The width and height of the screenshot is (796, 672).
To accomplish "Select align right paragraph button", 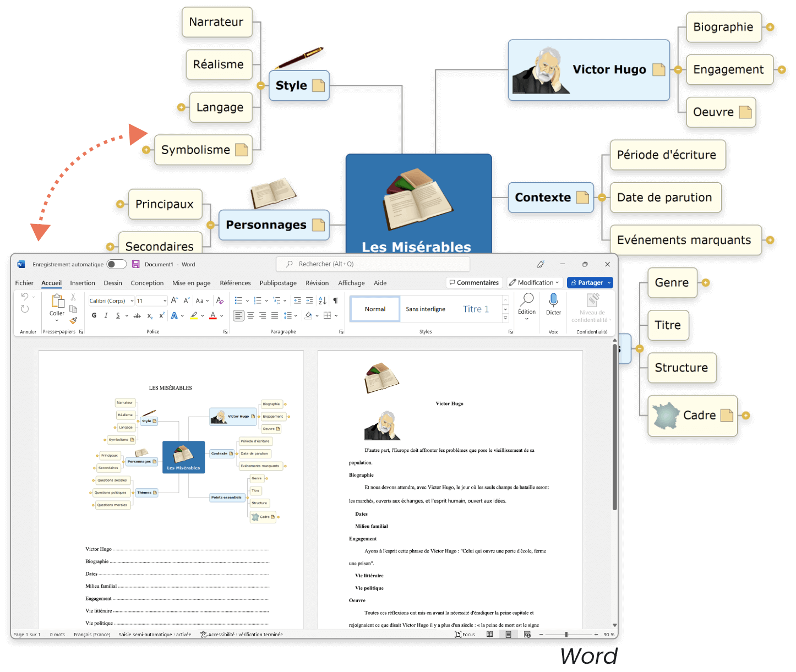I will point(263,315).
